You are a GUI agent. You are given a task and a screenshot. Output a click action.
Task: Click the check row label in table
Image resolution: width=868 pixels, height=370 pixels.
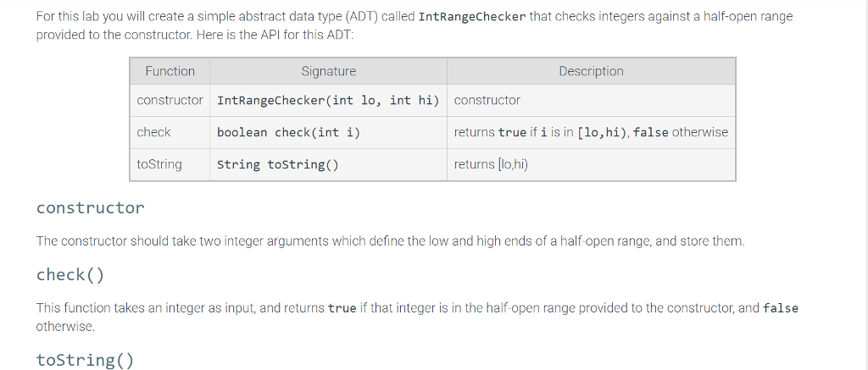(x=154, y=132)
